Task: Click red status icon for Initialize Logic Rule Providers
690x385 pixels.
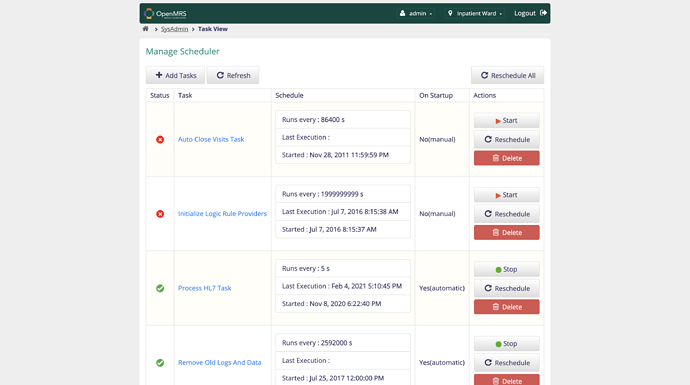Action: 160,214
